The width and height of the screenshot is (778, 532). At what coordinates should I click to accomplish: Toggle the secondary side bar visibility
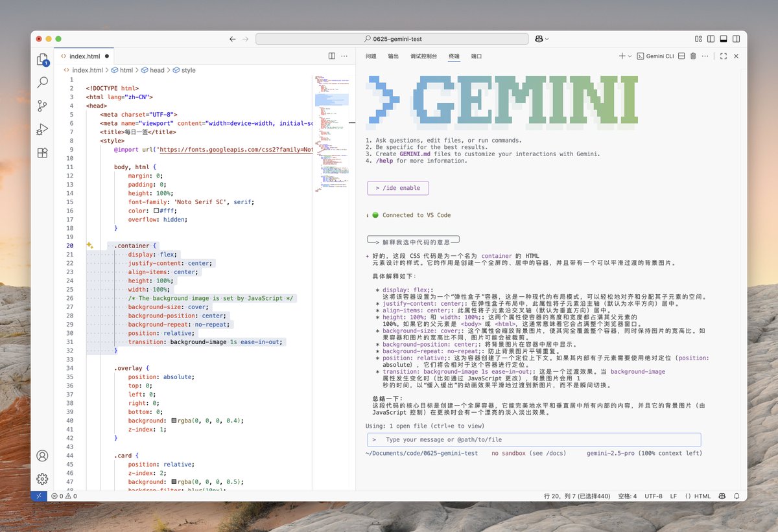736,40
